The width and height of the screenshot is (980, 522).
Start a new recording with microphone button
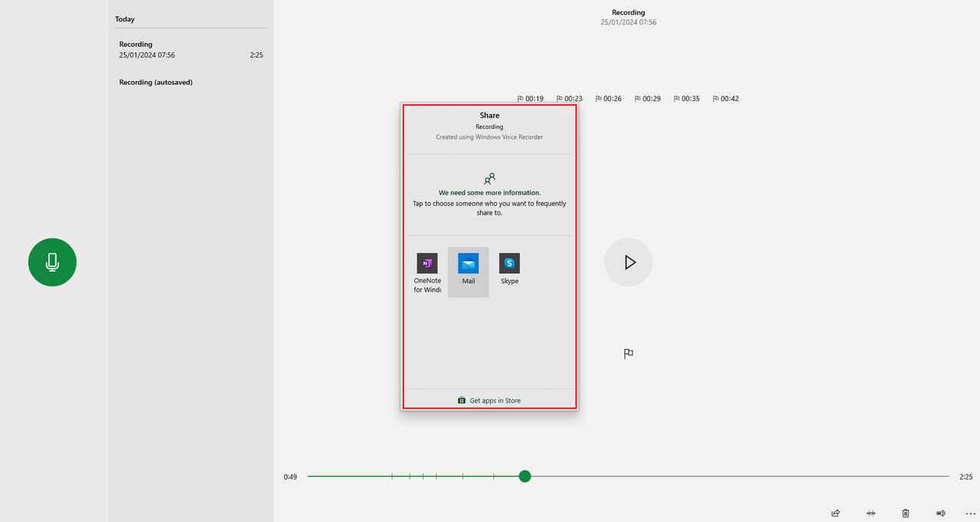tap(52, 263)
